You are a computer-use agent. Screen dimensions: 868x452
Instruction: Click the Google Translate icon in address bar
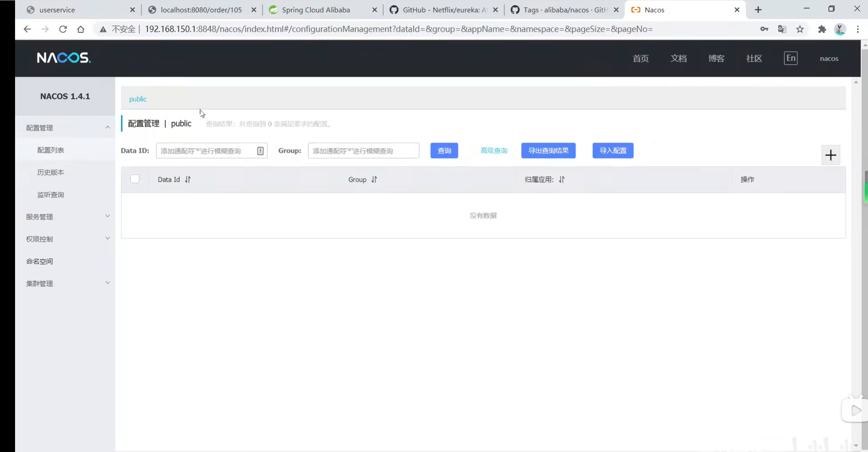[782, 29]
